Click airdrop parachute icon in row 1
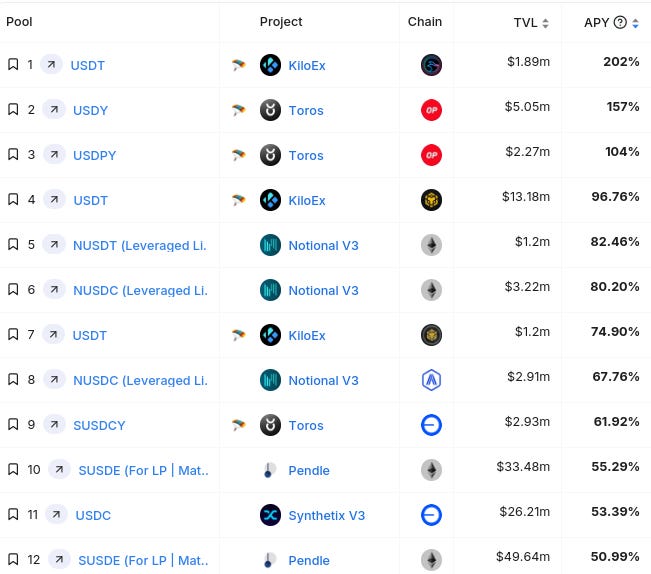The height and width of the screenshot is (574, 651). coord(239,65)
